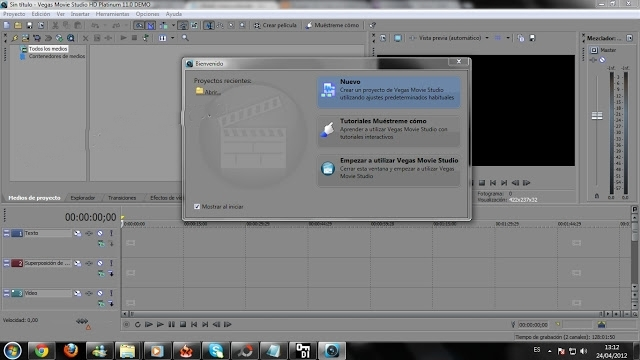Open the Proyecto menu

tap(14, 14)
